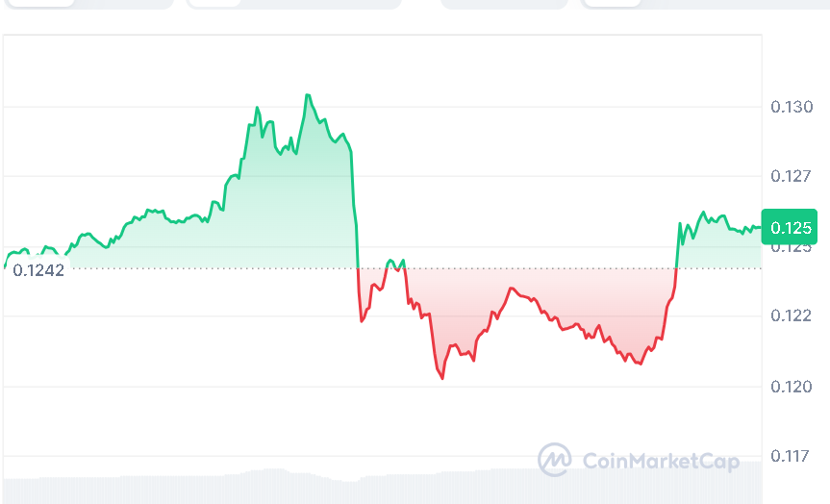
Task: Click the 0.117 price axis label
Action: click(792, 456)
